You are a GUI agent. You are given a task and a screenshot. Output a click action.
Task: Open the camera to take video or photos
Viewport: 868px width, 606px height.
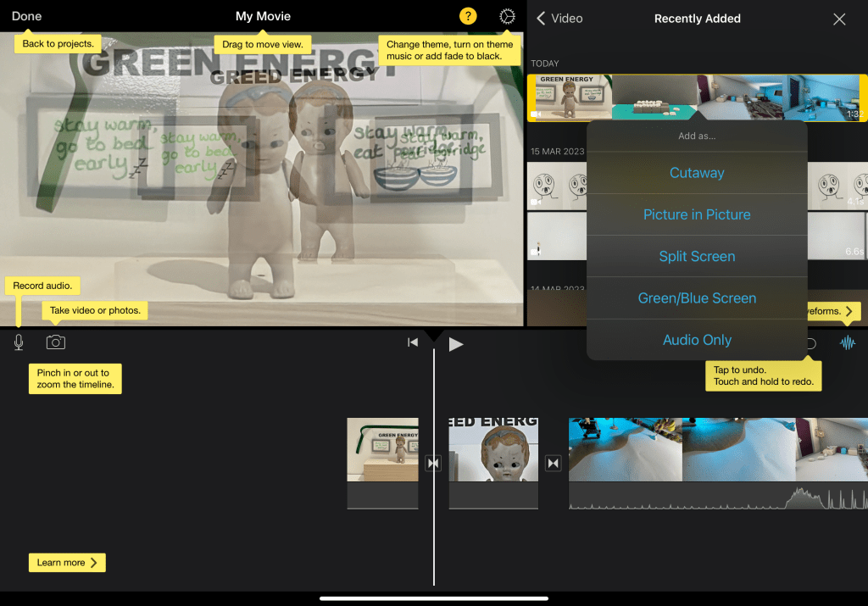55,342
